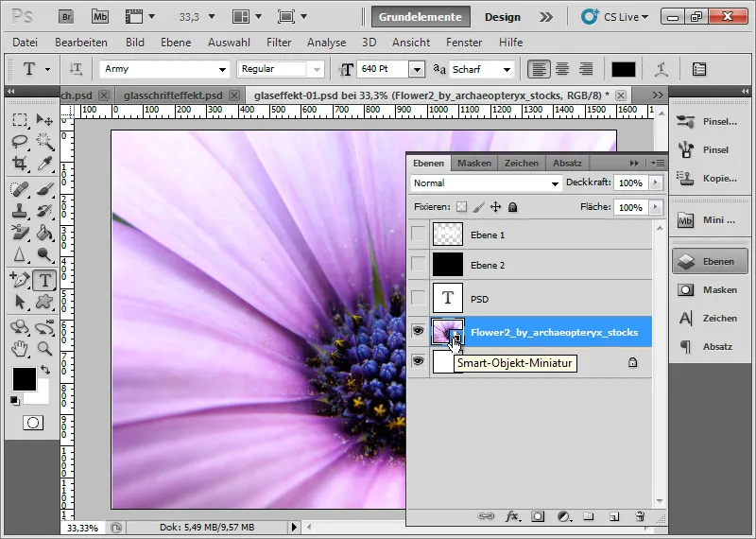Select the Path Selection tool
This screenshot has height=539, width=756.
click(20, 302)
